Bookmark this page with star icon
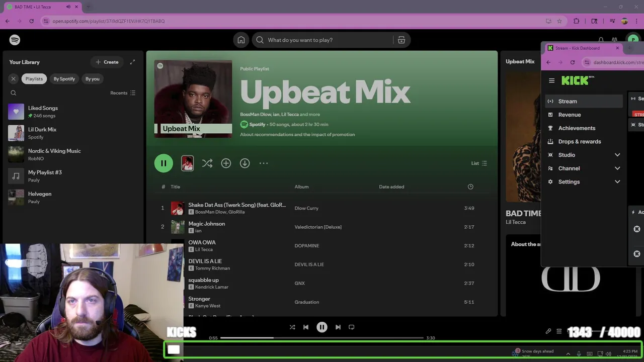This screenshot has height=362, width=644. (x=559, y=21)
